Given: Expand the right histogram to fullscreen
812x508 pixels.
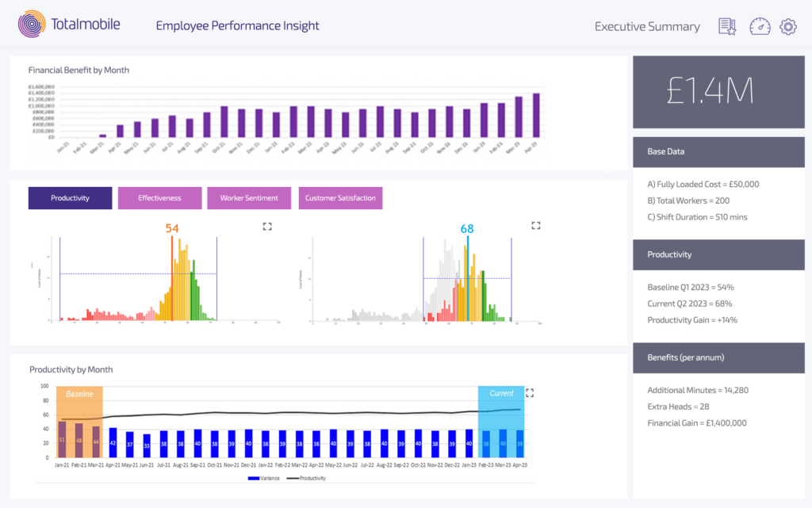Looking at the screenshot, I should pos(535,226).
